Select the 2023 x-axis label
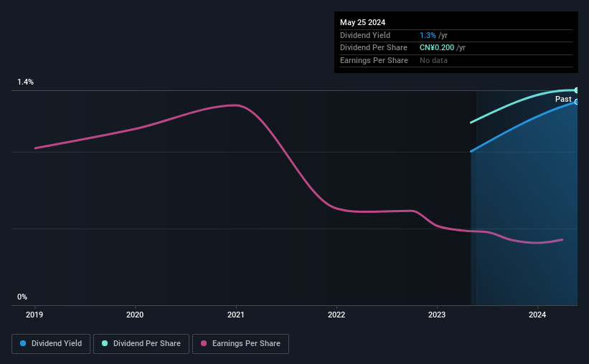This screenshot has width=589, height=364. (x=437, y=315)
